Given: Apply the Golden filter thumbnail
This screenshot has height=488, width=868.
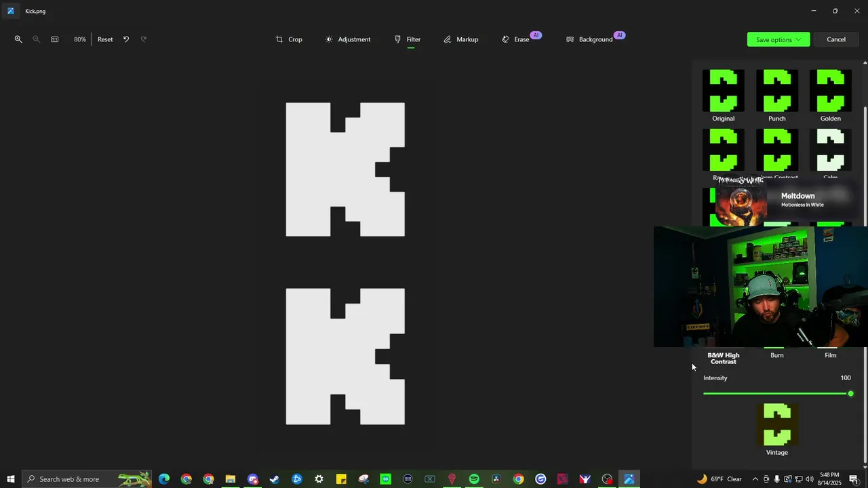Looking at the screenshot, I should (831, 91).
